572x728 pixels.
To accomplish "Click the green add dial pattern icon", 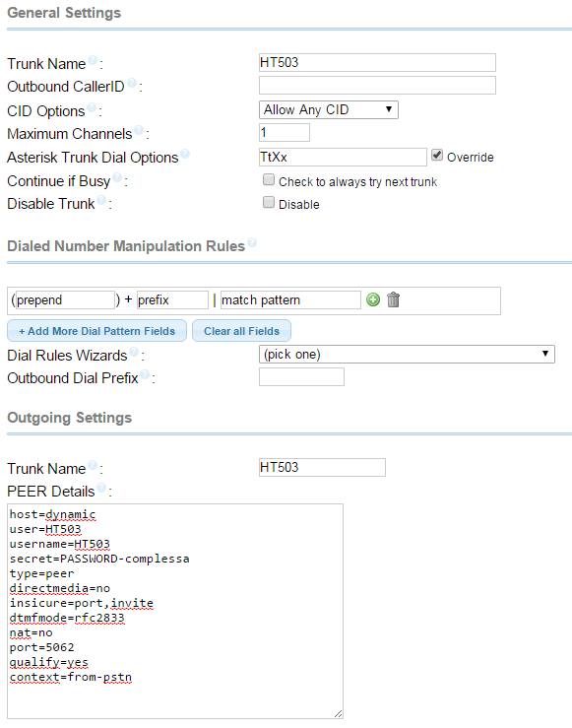I will (373, 299).
